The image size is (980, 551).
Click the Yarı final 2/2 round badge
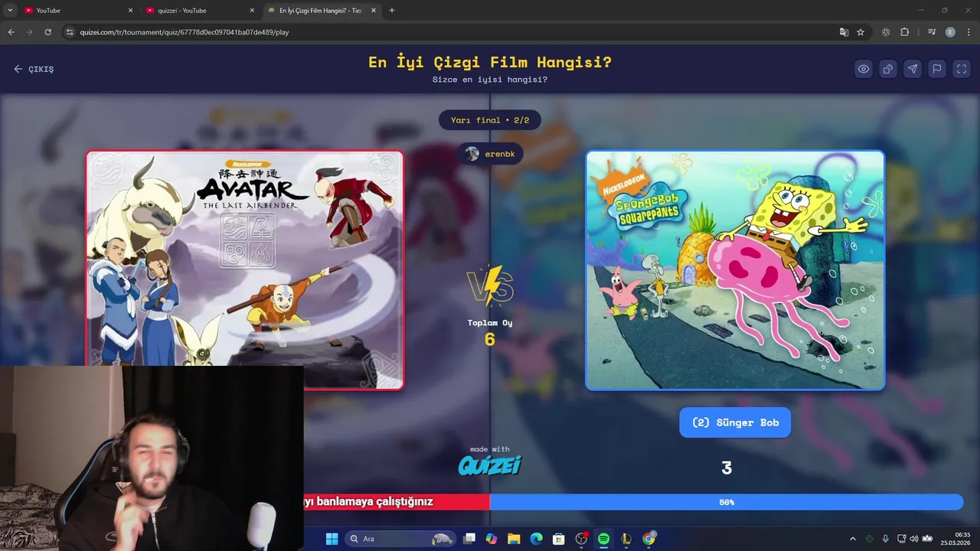[490, 120]
